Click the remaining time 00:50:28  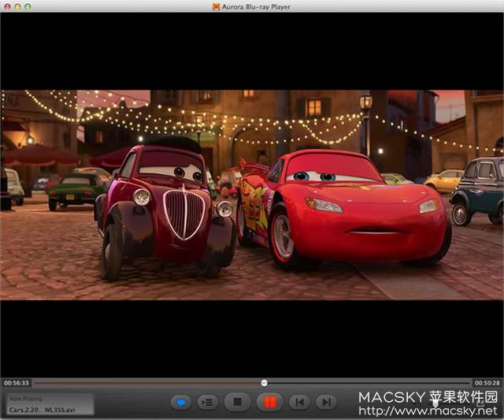point(487,383)
